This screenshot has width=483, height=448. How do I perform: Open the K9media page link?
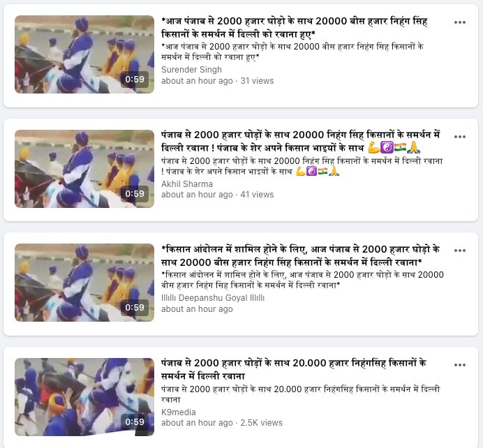point(179,412)
